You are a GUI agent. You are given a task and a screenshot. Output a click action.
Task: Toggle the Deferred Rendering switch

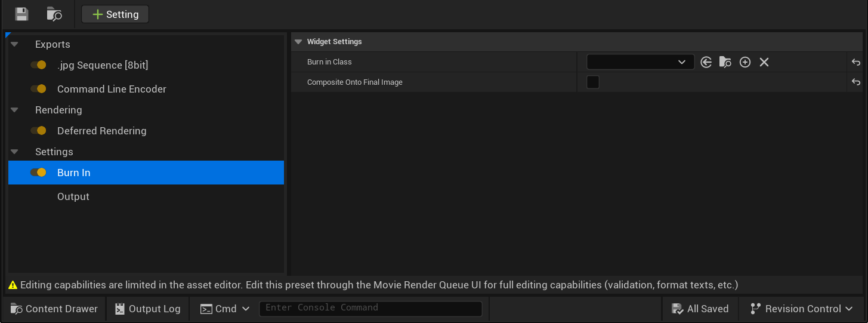pyautogui.click(x=39, y=131)
